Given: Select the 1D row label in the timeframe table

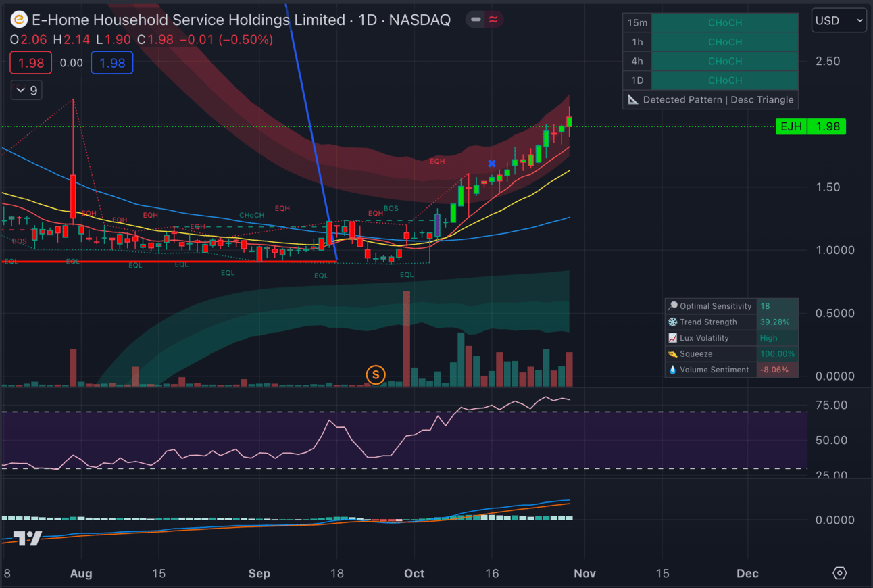Looking at the screenshot, I should (x=637, y=80).
